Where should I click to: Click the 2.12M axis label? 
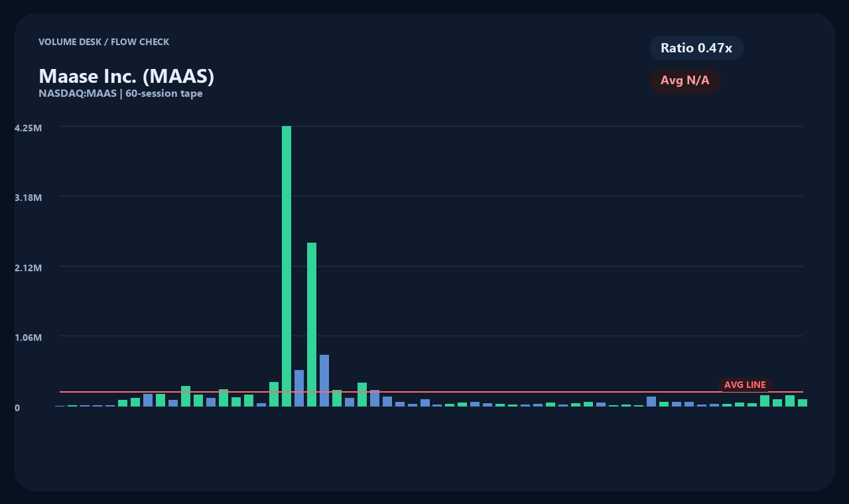(28, 268)
